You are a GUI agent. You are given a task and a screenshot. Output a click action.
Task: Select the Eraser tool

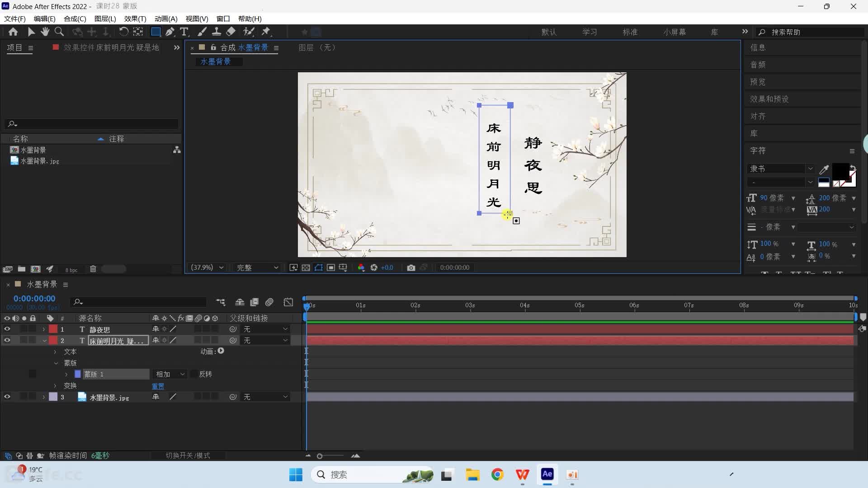[x=231, y=32]
